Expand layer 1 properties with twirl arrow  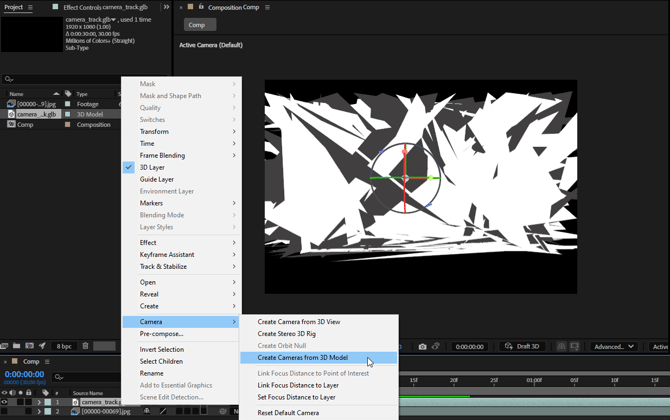(39, 402)
